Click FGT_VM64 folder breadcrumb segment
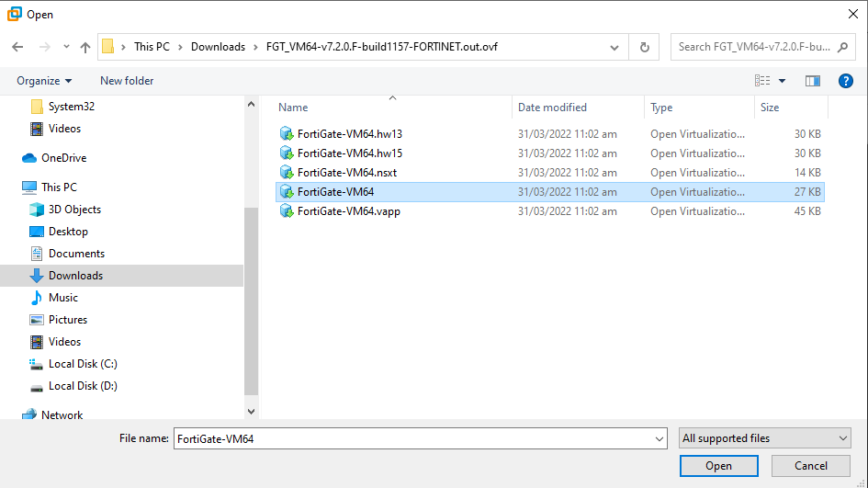Screen dimensions: 868x488 pos(382,47)
